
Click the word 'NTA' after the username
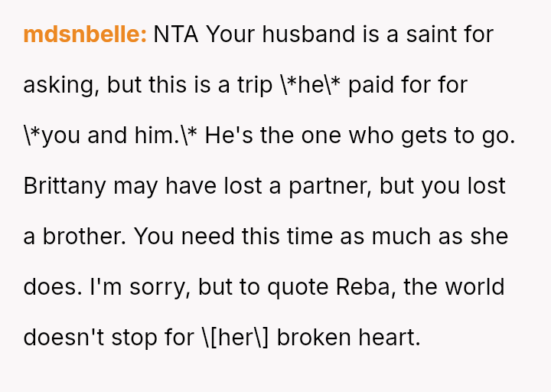pyautogui.click(x=176, y=34)
